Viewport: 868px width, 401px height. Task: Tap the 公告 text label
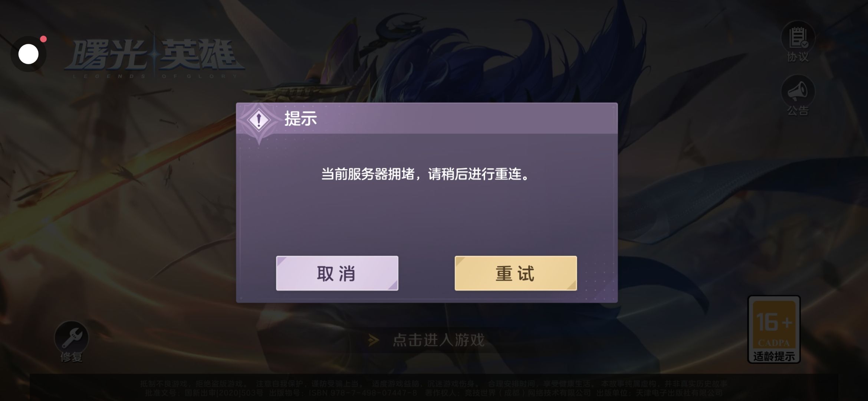(798, 110)
